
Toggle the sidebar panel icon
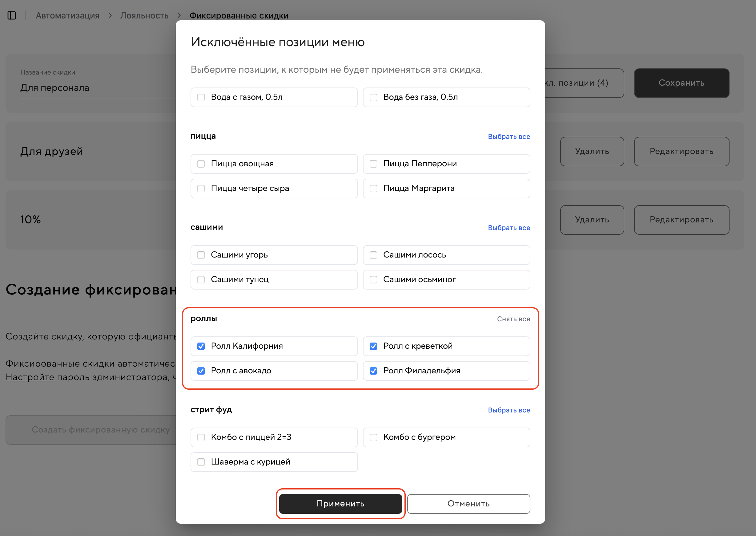[12, 15]
